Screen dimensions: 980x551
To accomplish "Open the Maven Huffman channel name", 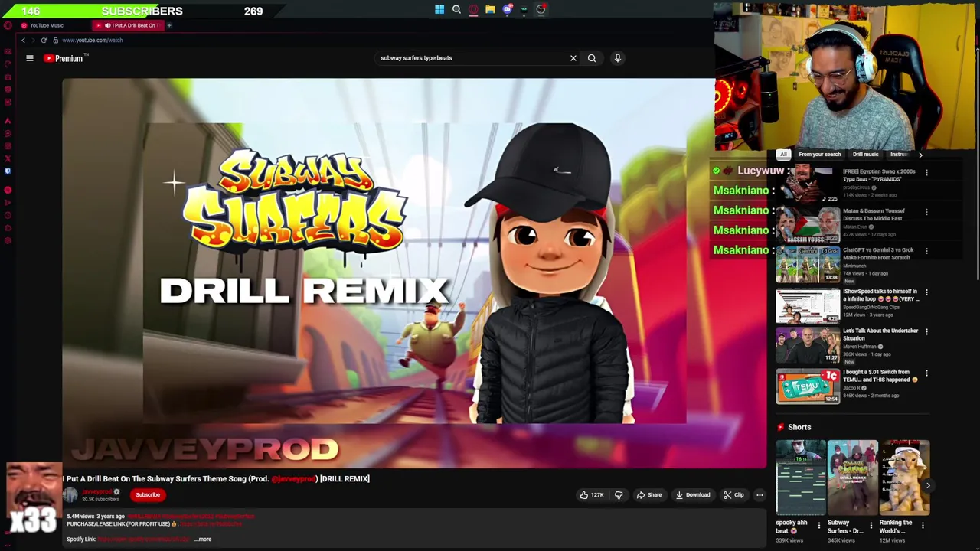I will (x=861, y=347).
